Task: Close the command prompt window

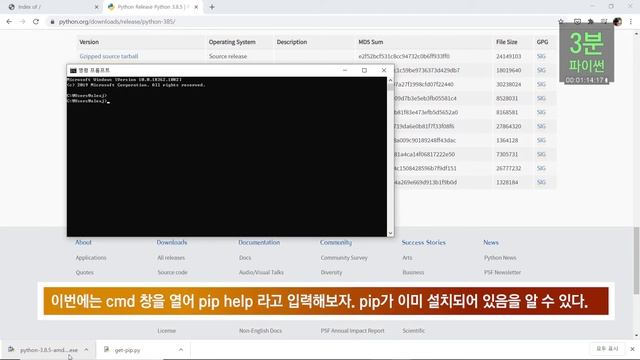Action: [384, 70]
